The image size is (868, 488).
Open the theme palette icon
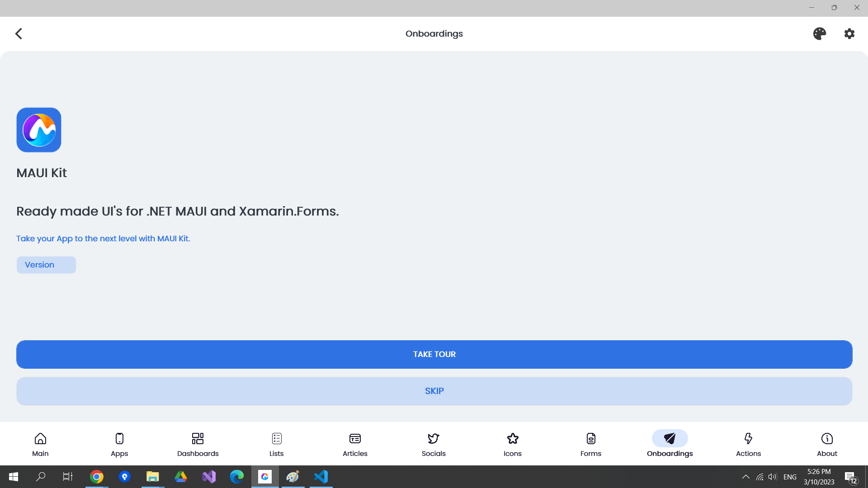819,33
